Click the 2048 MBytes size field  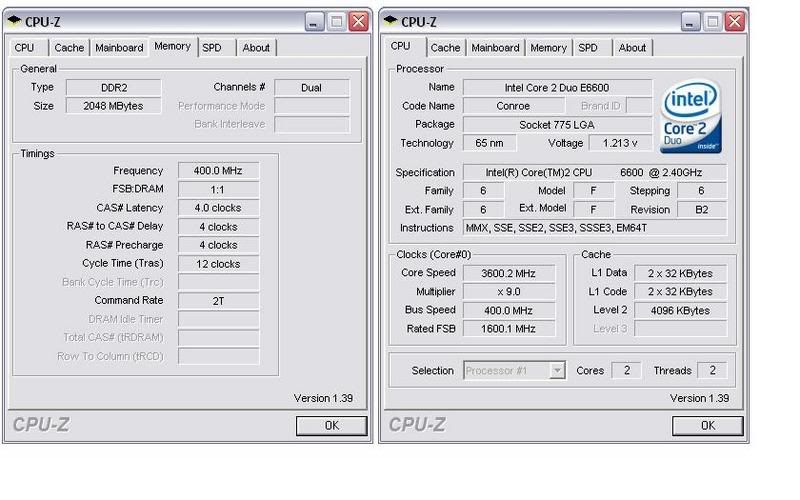[114, 106]
